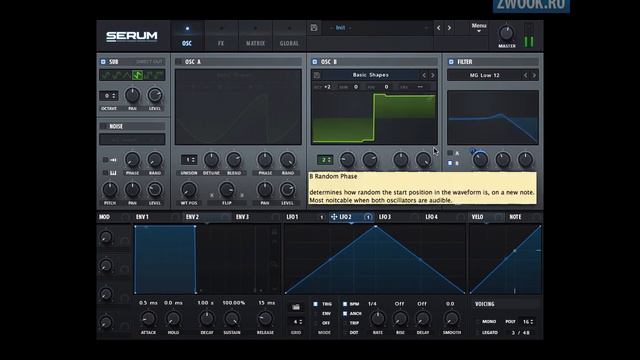Open the LFO shape folder icon
The image size is (640, 360).
[296, 307]
